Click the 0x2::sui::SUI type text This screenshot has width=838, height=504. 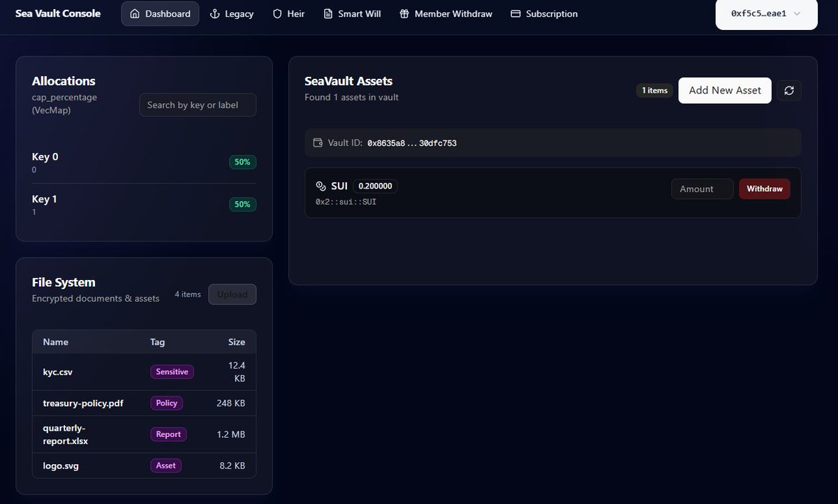[x=346, y=202]
